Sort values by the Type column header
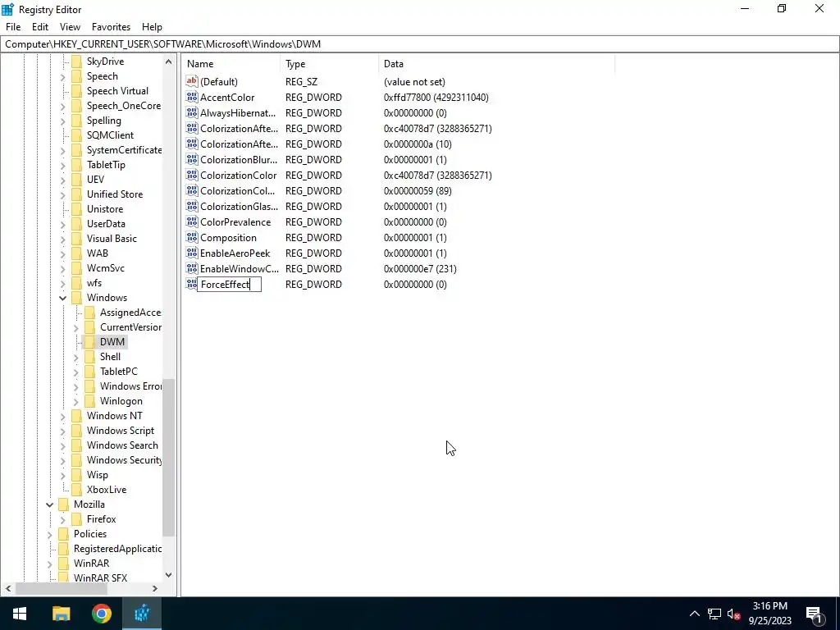The image size is (840, 630). coord(329,64)
